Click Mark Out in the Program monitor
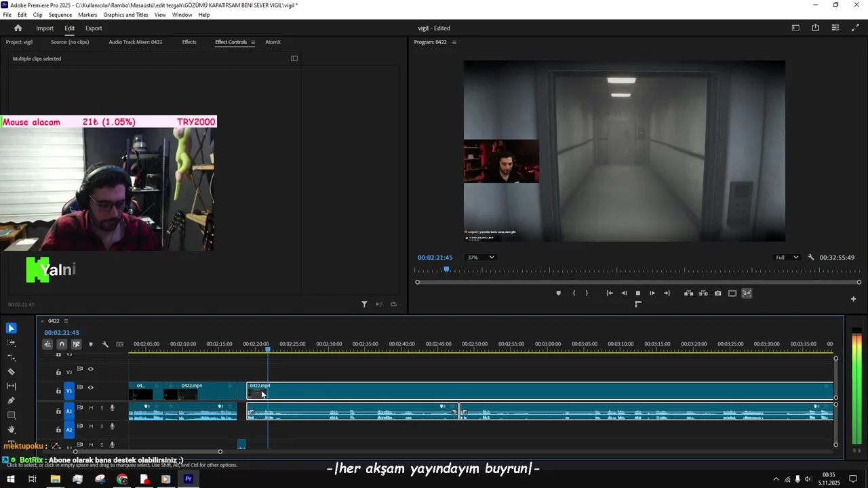This screenshot has height=488, width=868. point(587,293)
